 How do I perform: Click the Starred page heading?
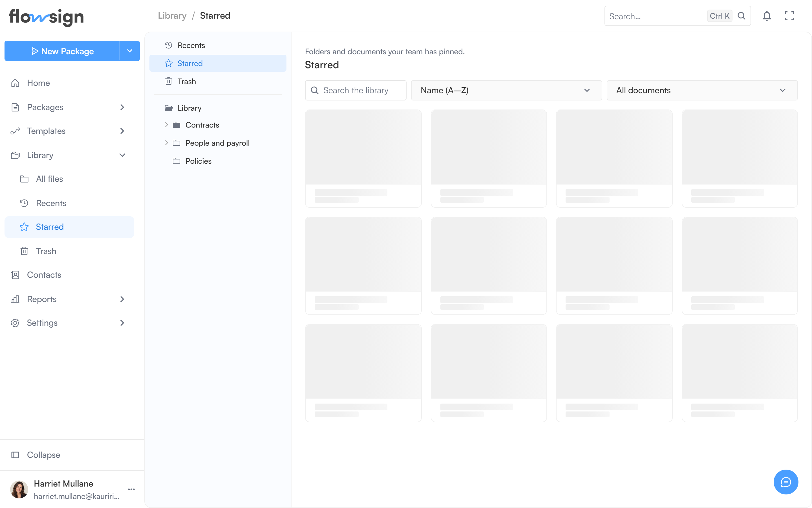point(322,65)
